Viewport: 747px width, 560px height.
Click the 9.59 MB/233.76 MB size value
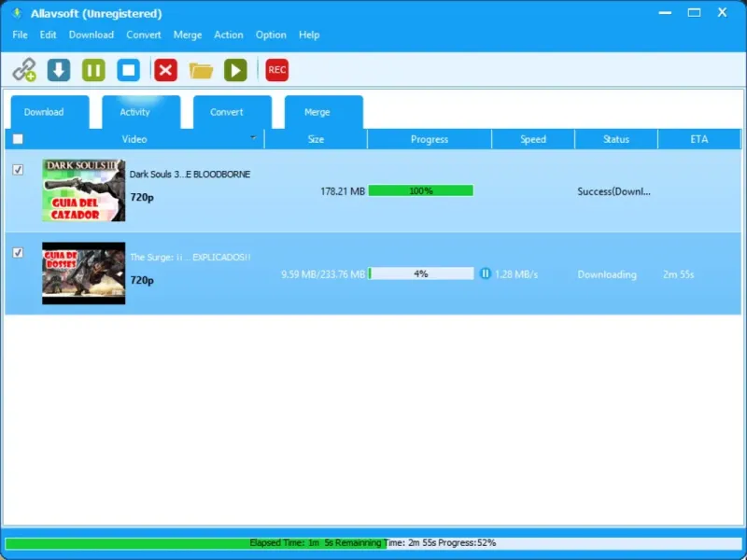(x=323, y=274)
